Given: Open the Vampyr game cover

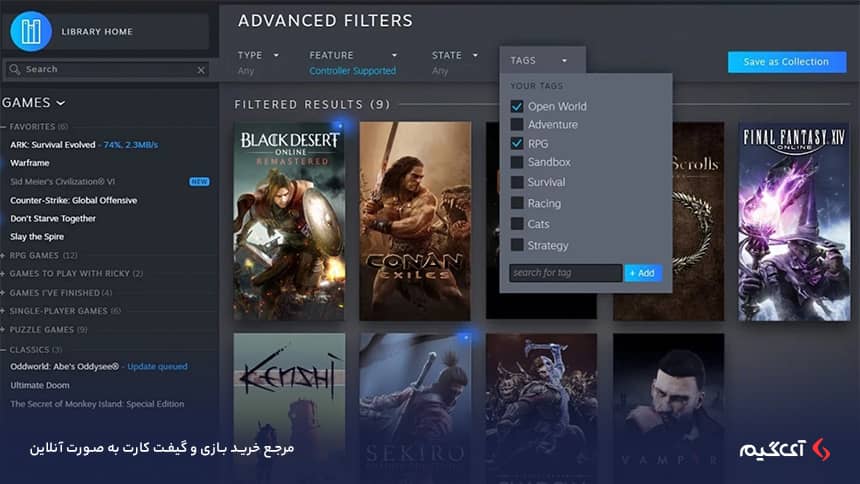Looking at the screenshot, I should 668,408.
